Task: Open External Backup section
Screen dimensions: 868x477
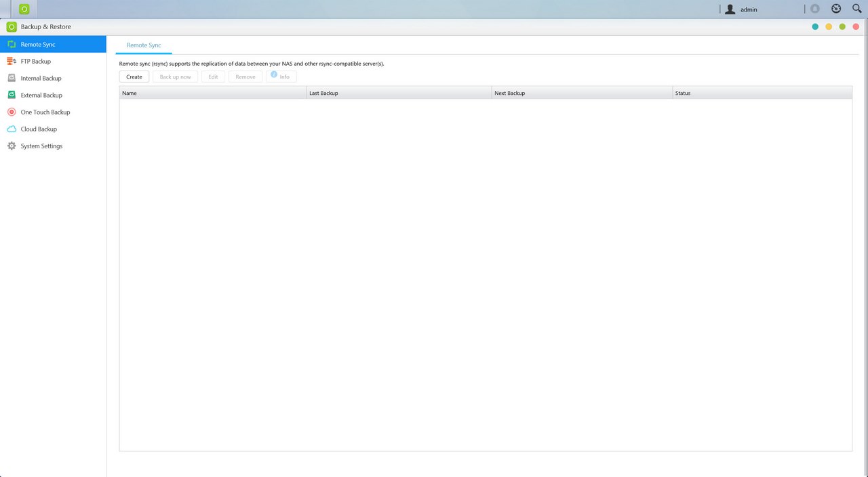Action: coord(53,95)
